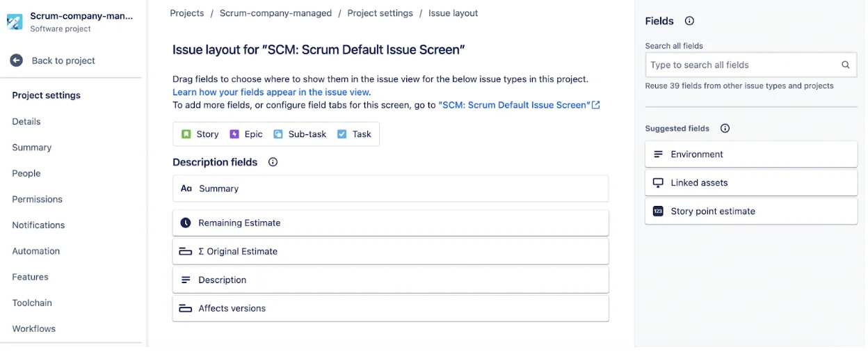Click the clock icon on Remaining Estimate
The height and width of the screenshot is (352, 868).
coord(186,223)
